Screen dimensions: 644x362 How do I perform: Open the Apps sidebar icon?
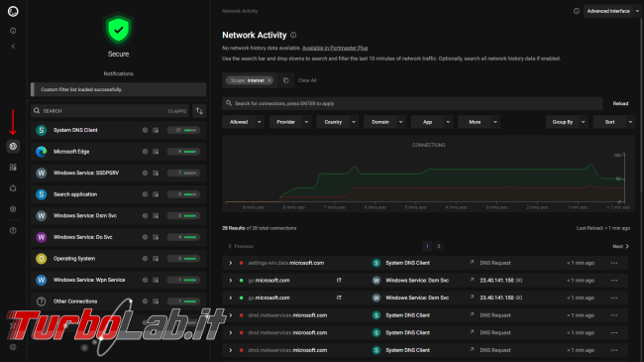coord(13,167)
